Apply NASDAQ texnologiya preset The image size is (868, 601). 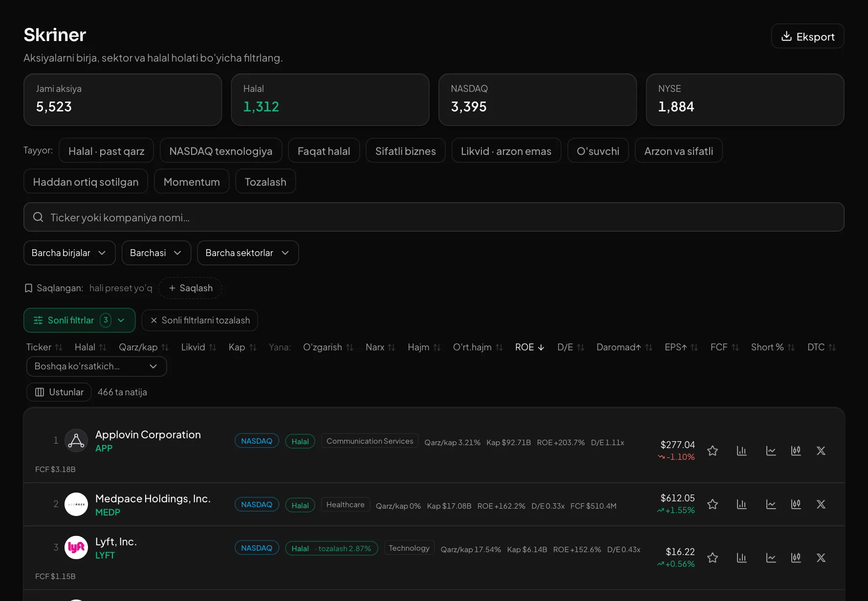[x=221, y=150]
